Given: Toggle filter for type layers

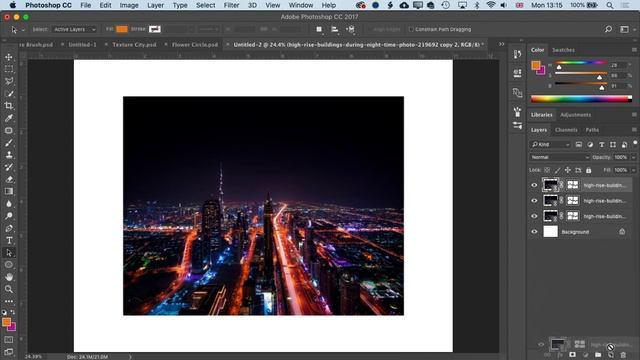Looking at the screenshot, I should 602,144.
